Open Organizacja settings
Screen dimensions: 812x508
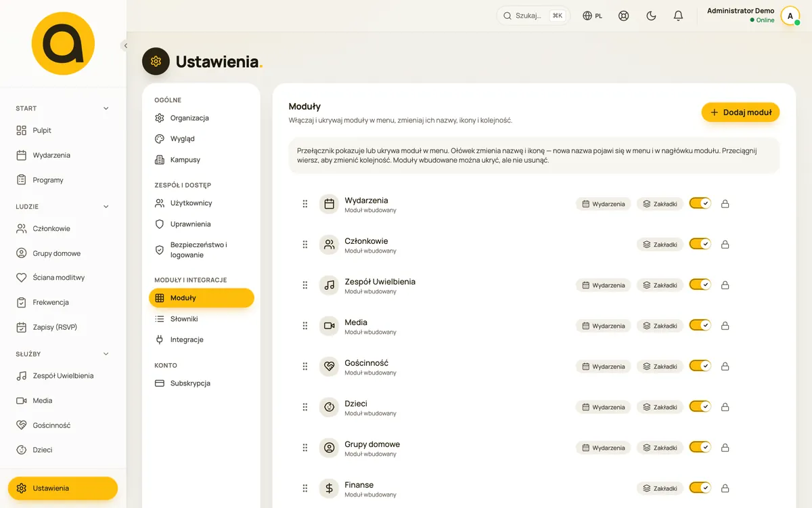pos(202,118)
